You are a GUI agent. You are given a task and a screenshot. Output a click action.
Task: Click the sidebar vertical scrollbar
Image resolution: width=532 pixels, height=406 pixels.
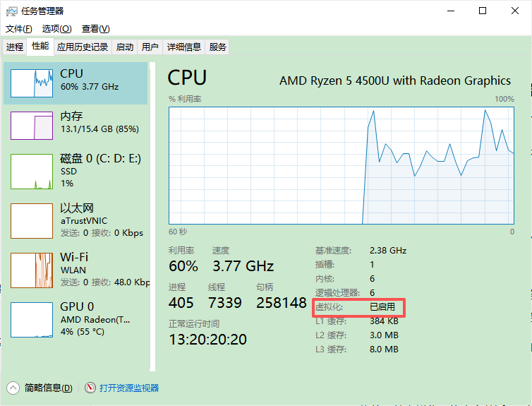[x=152, y=217]
